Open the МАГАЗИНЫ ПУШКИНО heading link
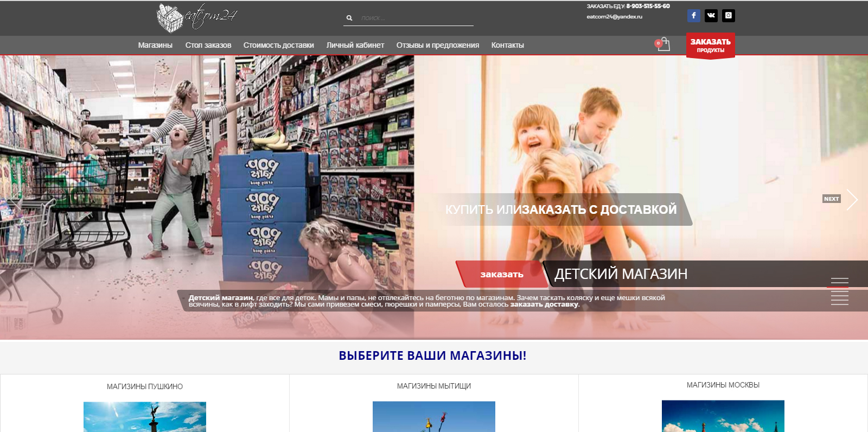Image resolution: width=868 pixels, height=432 pixels. [145, 387]
